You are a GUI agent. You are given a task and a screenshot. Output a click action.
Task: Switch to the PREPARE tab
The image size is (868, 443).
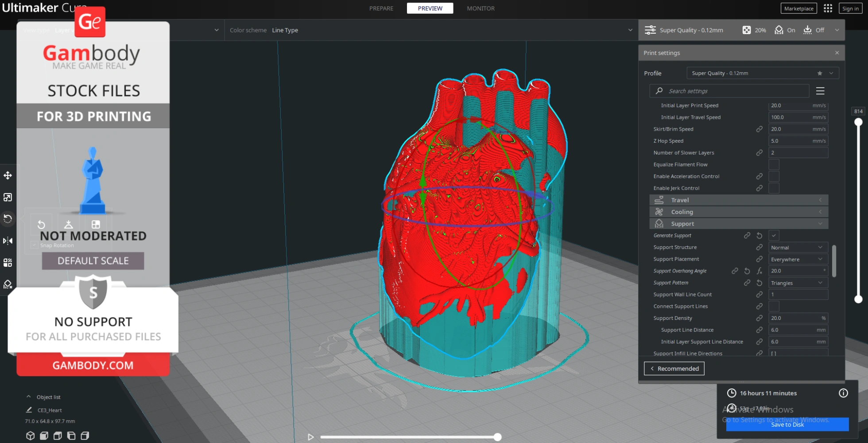[x=381, y=8]
